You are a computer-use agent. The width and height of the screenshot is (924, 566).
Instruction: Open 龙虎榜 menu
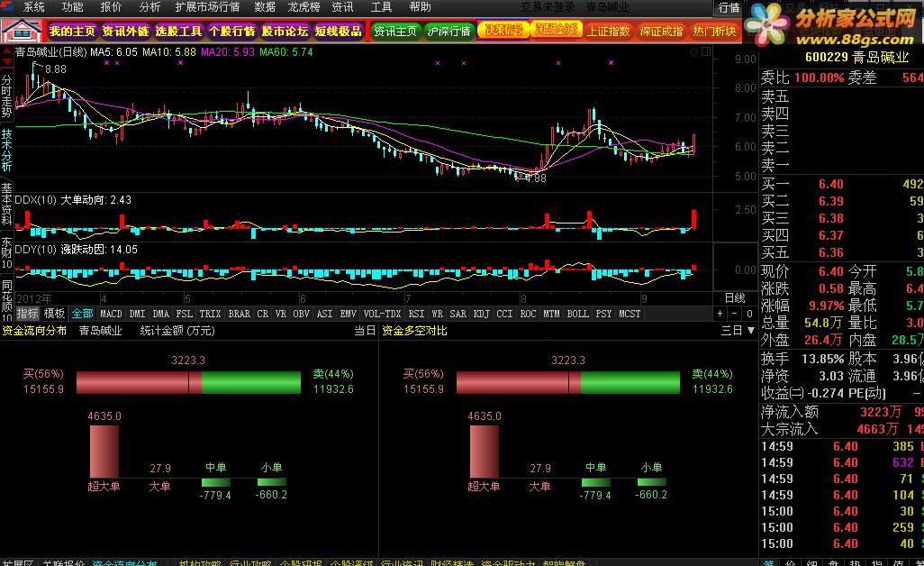pyautogui.click(x=303, y=7)
